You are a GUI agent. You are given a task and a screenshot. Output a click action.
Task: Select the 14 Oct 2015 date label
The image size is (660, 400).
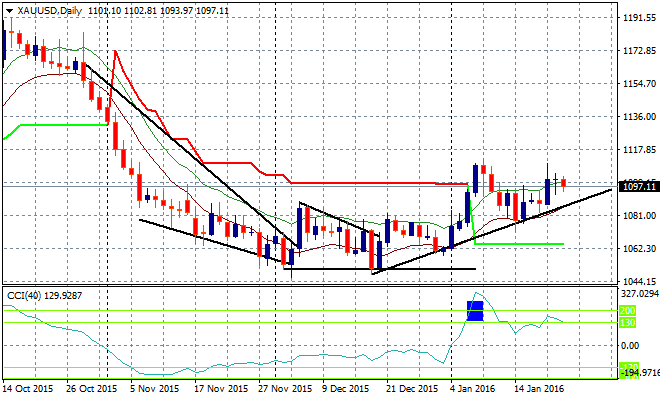[x=30, y=388]
